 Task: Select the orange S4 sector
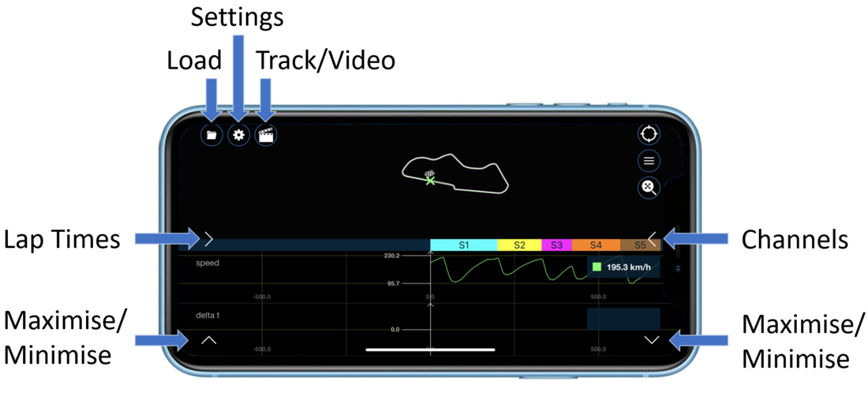[x=596, y=245]
